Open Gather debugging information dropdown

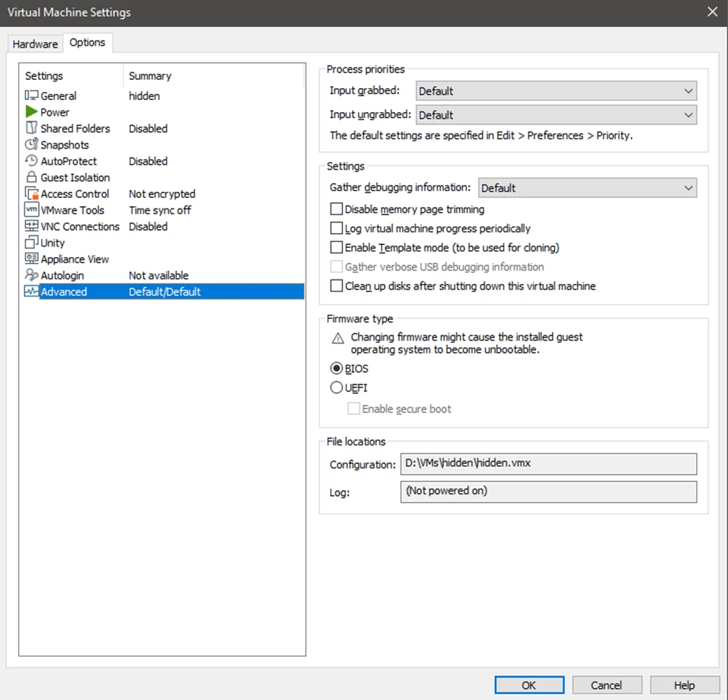587,188
